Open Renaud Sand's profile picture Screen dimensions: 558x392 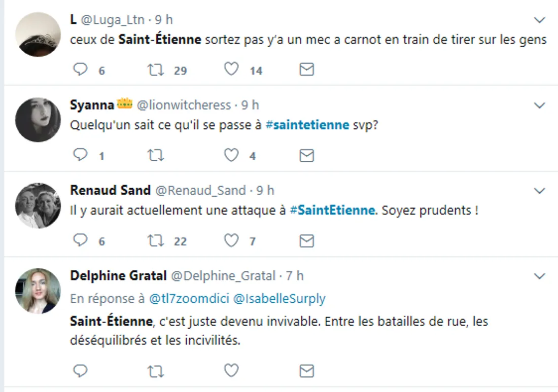pyautogui.click(x=38, y=205)
